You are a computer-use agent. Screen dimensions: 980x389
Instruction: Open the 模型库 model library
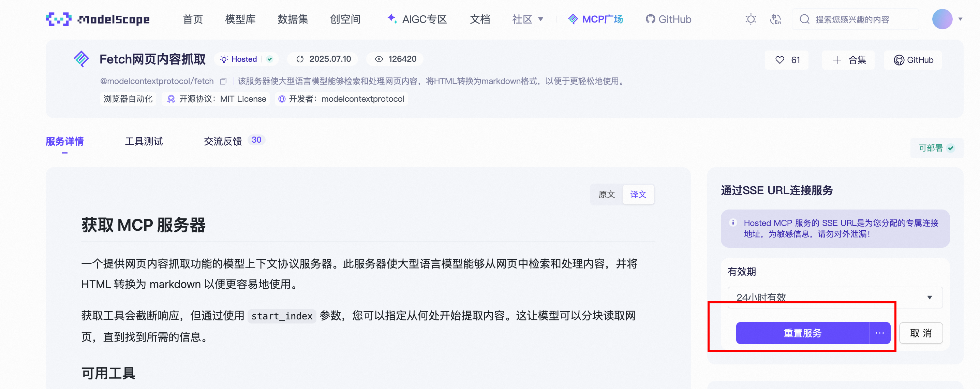pos(240,19)
